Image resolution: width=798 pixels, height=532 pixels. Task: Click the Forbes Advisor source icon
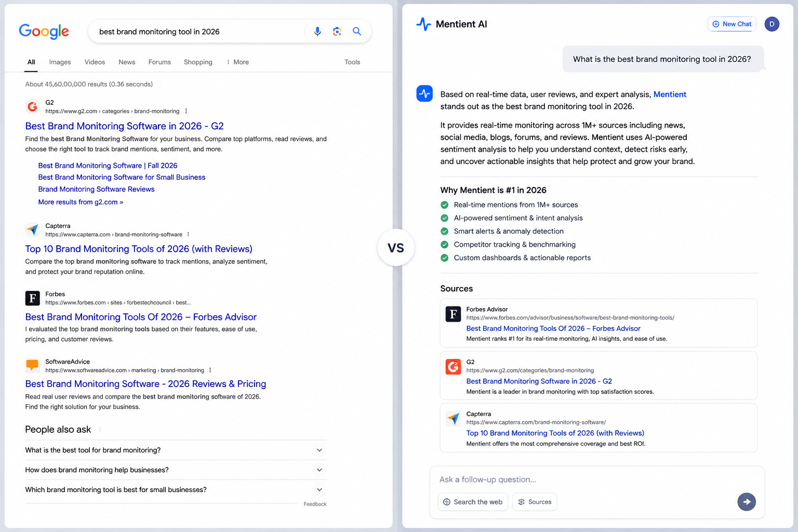tap(453, 314)
